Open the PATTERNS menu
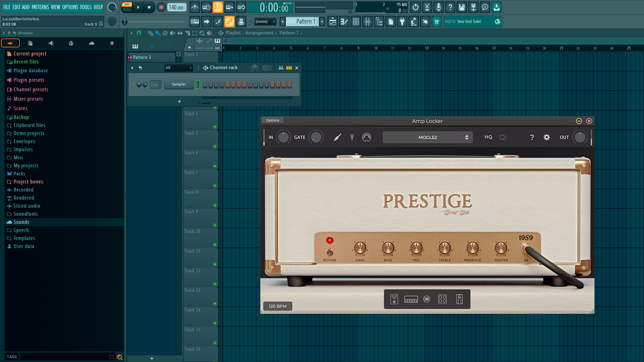Image resolution: width=644 pixels, height=362 pixels. (x=40, y=7)
